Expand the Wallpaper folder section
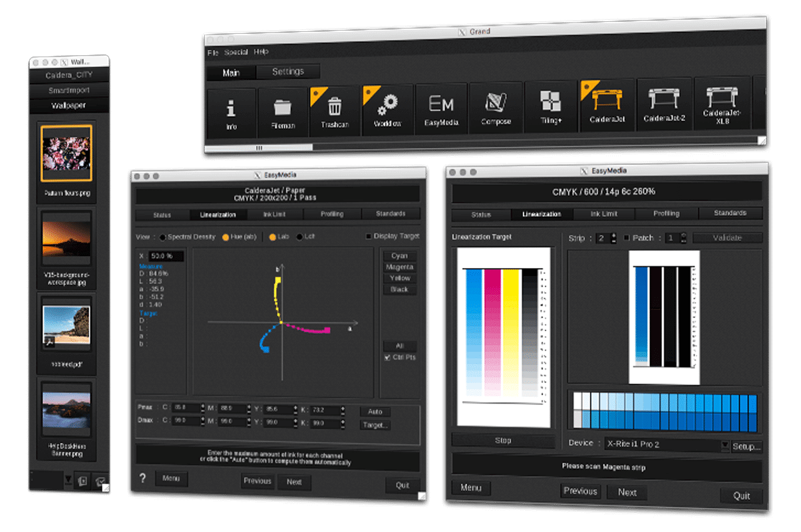Image resolution: width=801 pixels, height=532 pixels. pos(69,106)
